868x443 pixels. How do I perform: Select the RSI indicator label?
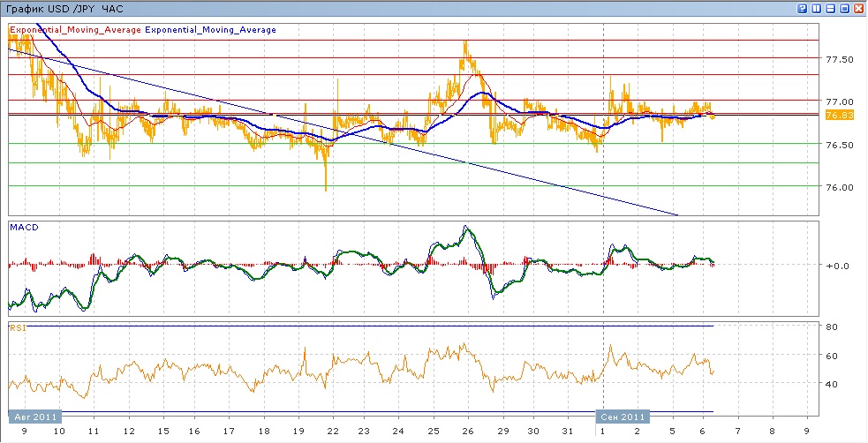(18, 328)
